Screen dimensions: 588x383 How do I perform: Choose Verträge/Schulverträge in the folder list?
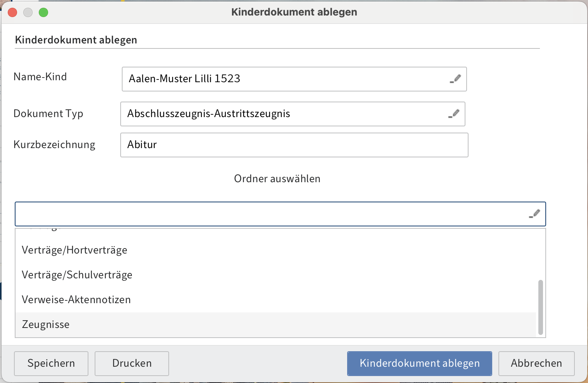(x=77, y=275)
